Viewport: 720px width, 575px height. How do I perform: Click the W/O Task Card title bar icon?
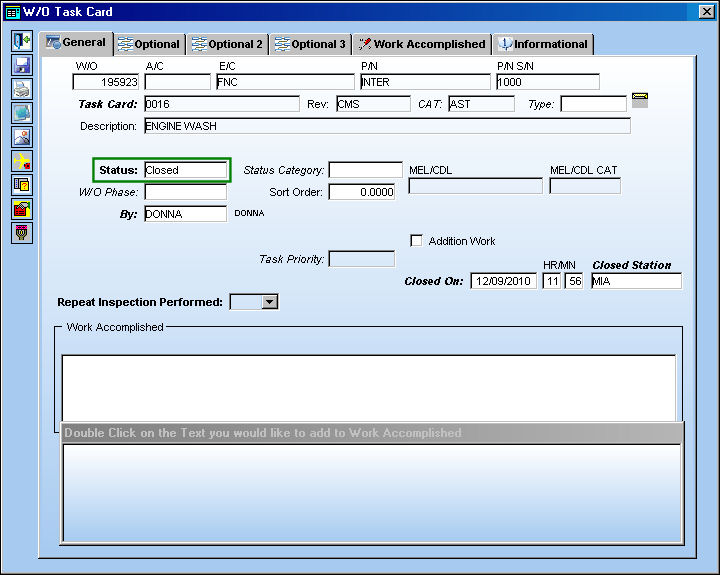(12, 12)
